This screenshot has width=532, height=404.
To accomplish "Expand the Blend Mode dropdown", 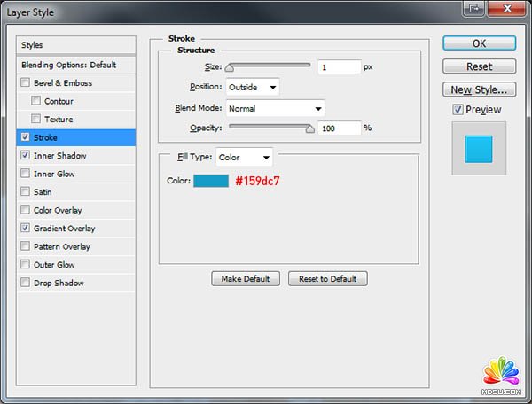I will (275, 108).
